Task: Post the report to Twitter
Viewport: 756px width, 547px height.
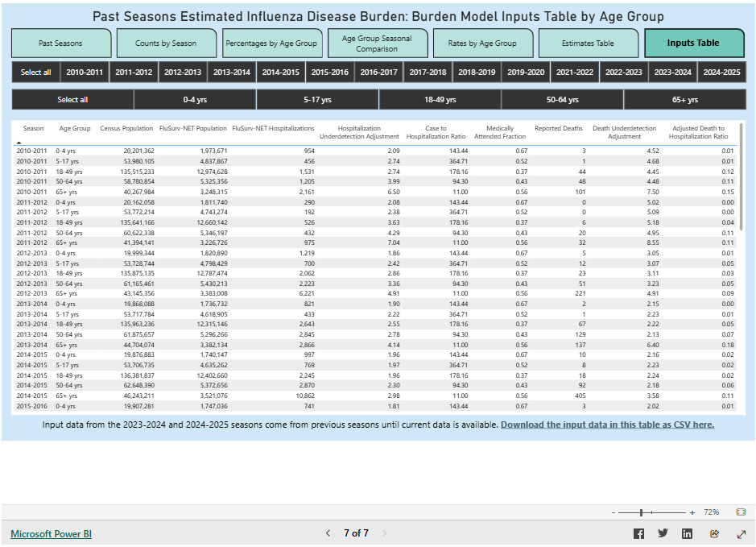Action: tap(662, 533)
